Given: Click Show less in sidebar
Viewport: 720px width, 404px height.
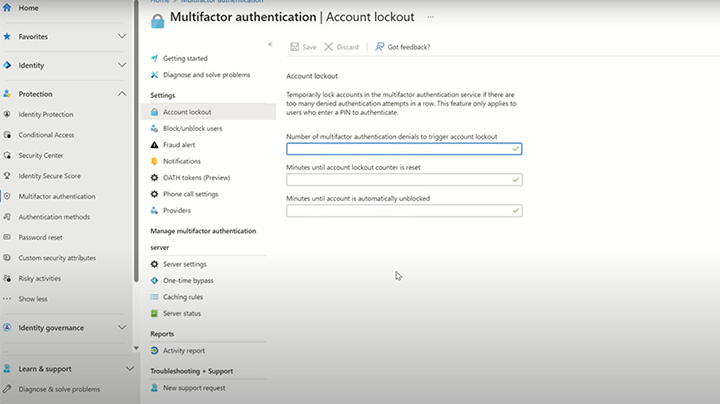Looking at the screenshot, I should (32, 299).
